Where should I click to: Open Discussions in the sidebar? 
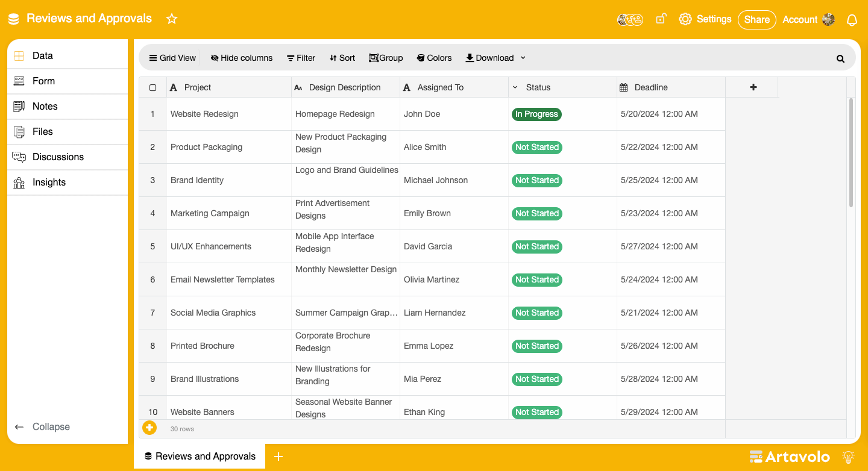pyautogui.click(x=58, y=157)
